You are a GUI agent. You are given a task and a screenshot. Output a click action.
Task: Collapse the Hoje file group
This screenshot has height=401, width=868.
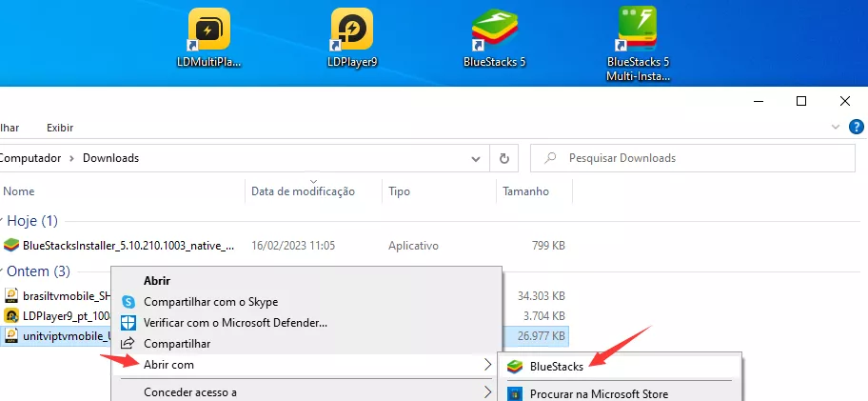(5, 221)
